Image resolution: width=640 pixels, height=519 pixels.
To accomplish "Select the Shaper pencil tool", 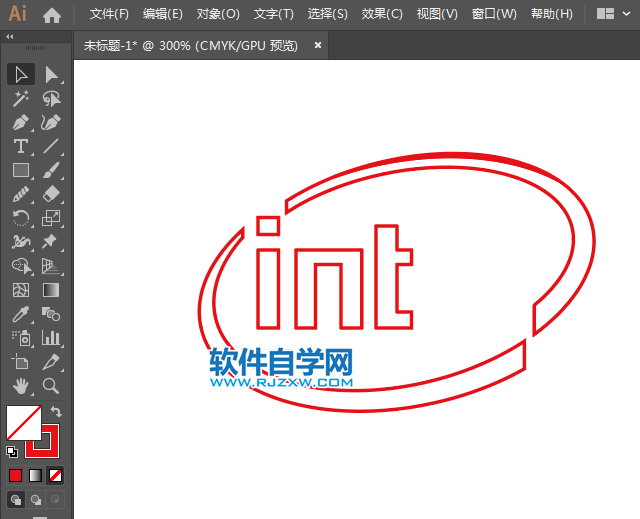I will coord(21,194).
